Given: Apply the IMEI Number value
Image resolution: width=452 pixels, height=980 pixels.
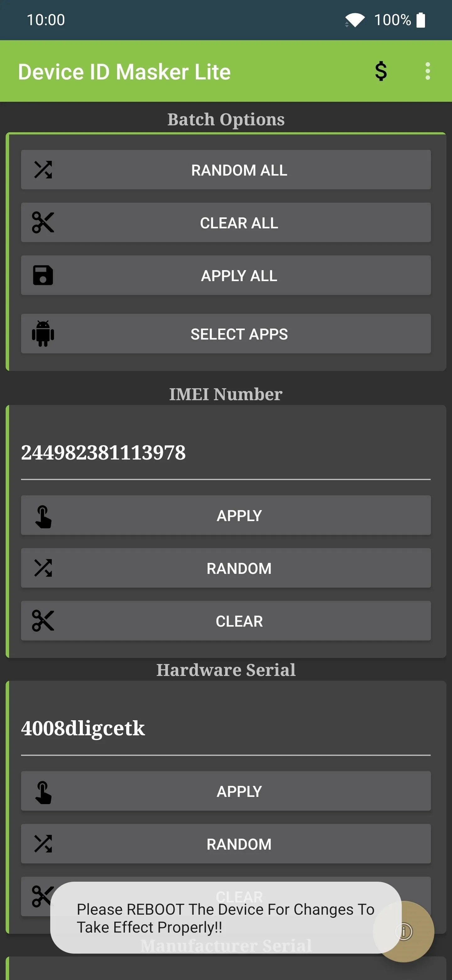Looking at the screenshot, I should [x=226, y=515].
